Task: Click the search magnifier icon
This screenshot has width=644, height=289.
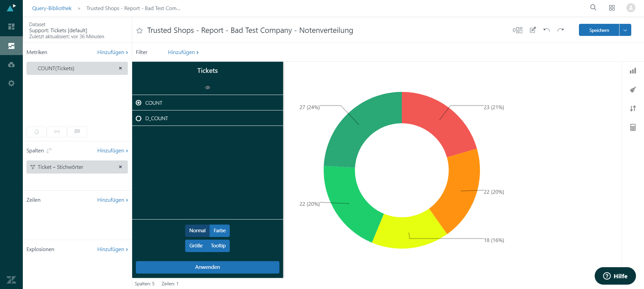Action: 593,8
